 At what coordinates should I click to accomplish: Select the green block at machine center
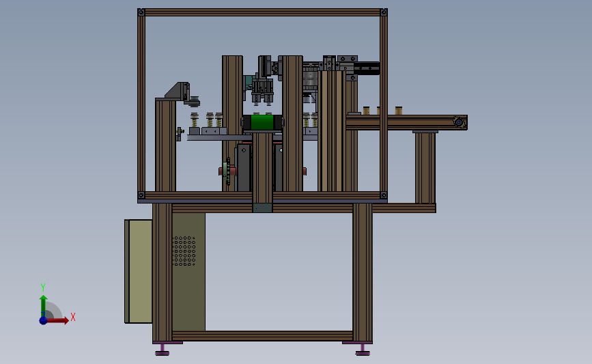(x=262, y=122)
